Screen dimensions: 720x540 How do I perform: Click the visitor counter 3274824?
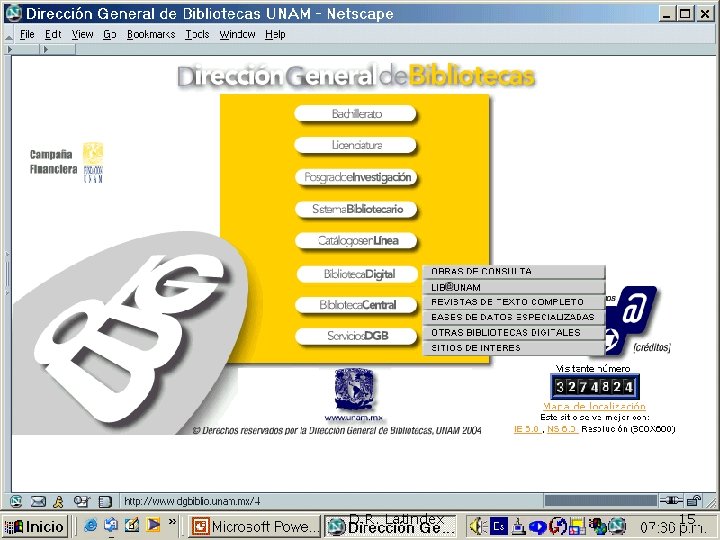tap(594, 387)
